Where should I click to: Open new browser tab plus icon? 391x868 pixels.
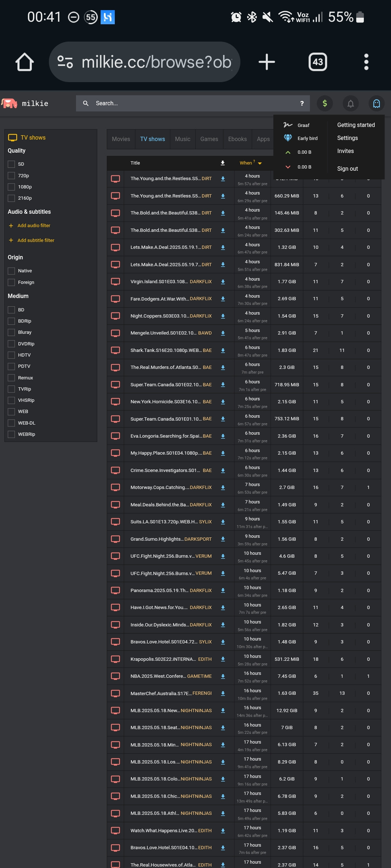coord(267,62)
